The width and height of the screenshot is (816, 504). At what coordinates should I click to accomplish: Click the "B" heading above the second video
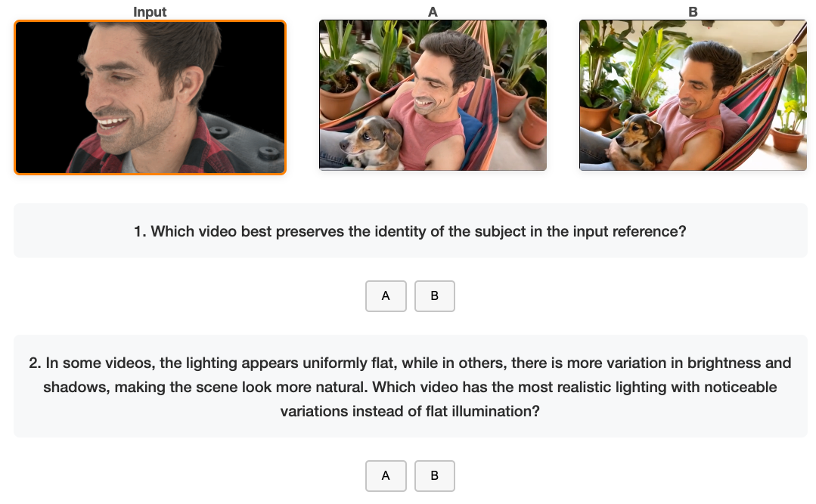tap(693, 11)
